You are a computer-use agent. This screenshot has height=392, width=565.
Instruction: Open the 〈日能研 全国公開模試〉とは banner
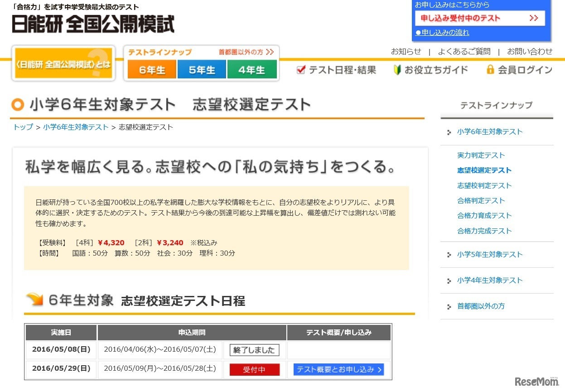tap(63, 63)
